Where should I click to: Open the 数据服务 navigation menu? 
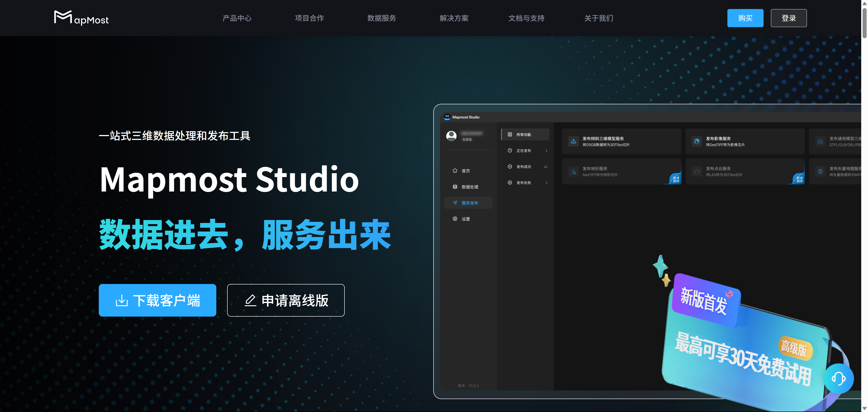pos(381,18)
